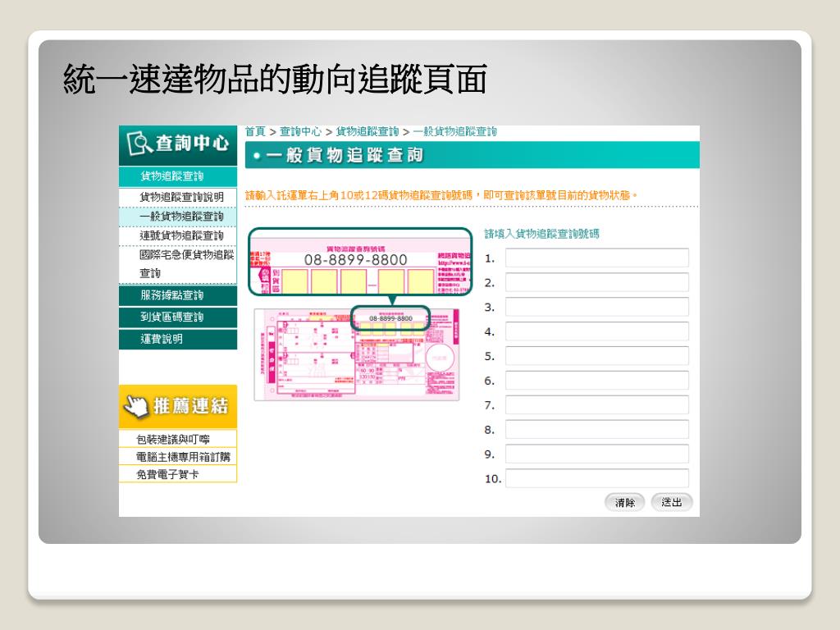Click tracking number input field 4
Viewport: 840px width, 630px height.
(597, 331)
